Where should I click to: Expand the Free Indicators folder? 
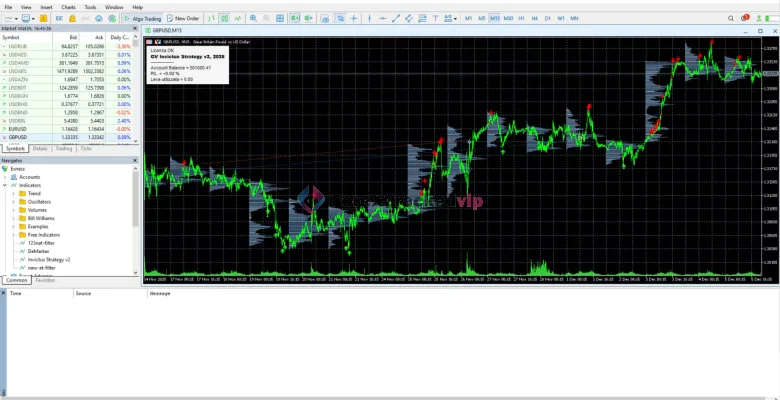click(13, 235)
